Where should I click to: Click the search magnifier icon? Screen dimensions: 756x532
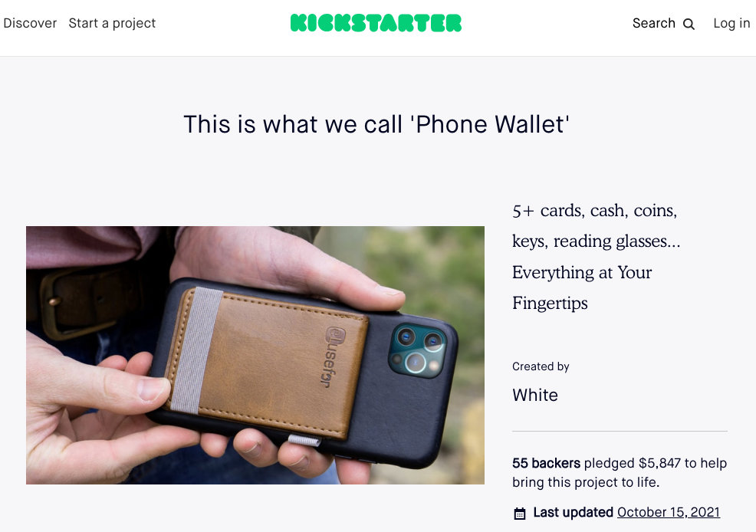689,24
